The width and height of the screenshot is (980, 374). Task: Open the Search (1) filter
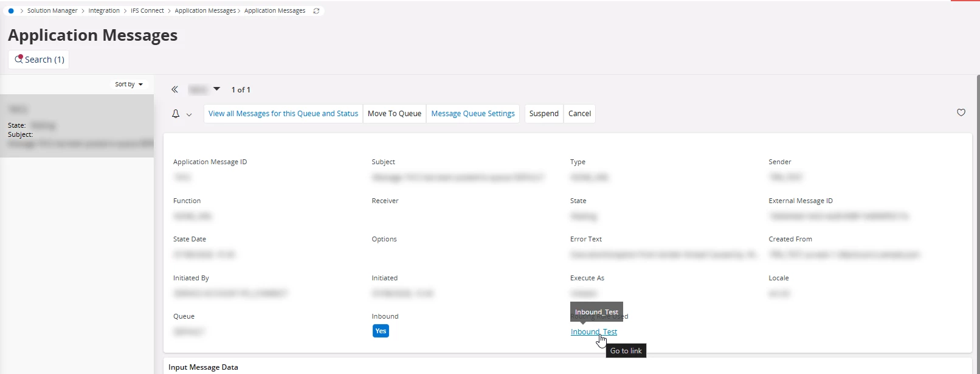pos(39,60)
